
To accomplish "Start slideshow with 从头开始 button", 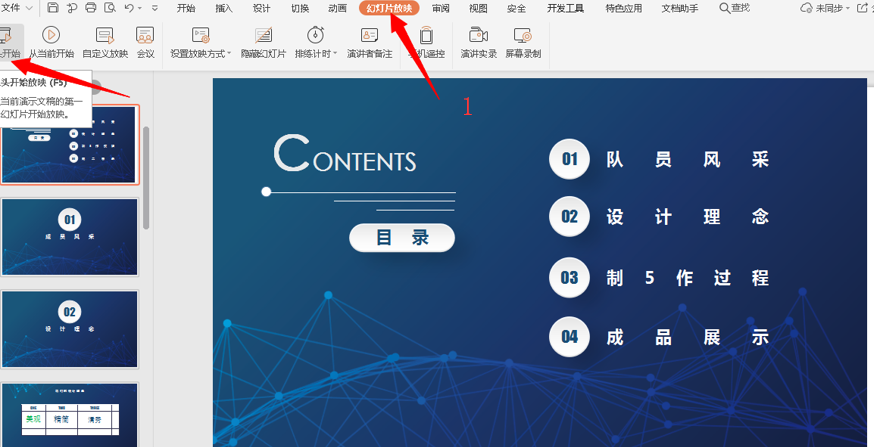I will pyautogui.click(x=10, y=42).
